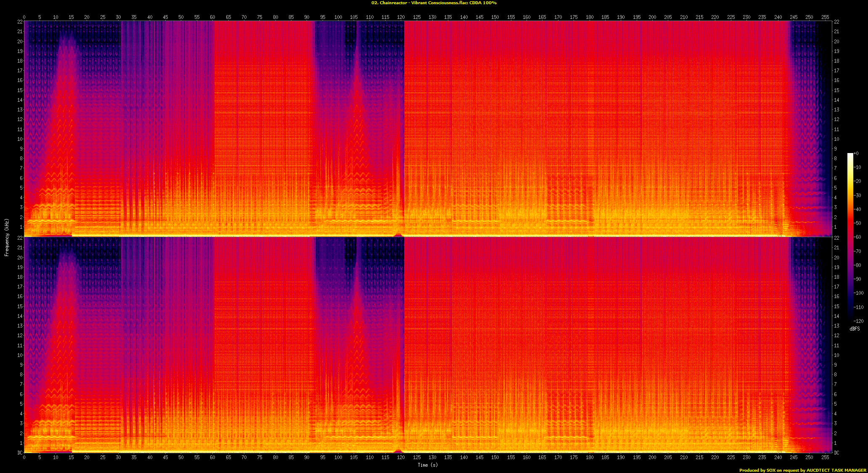868x473 pixels.
Task: Click the 255 second marker on top time axis
Action: [x=825, y=17]
